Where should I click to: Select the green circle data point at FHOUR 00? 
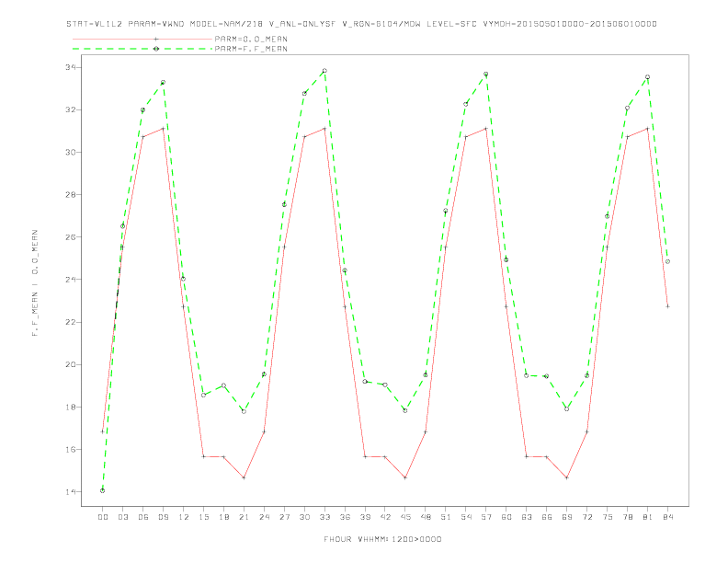click(x=103, y=490)
